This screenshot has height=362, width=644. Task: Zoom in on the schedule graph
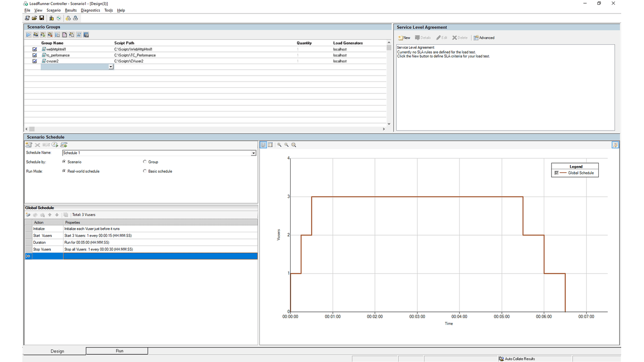[x=279, y=145]
